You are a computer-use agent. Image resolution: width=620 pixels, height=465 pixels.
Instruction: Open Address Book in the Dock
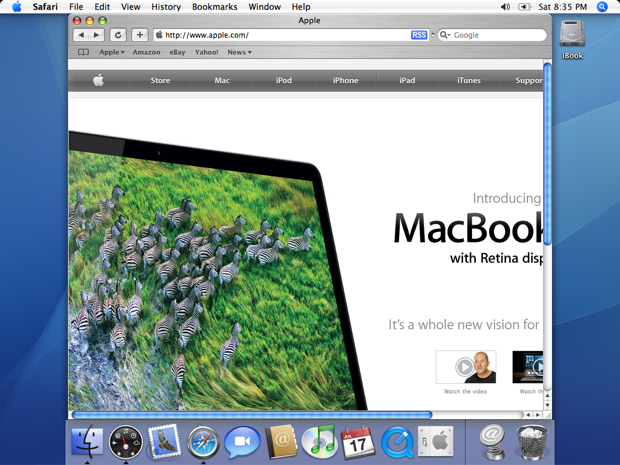point(281,442)
